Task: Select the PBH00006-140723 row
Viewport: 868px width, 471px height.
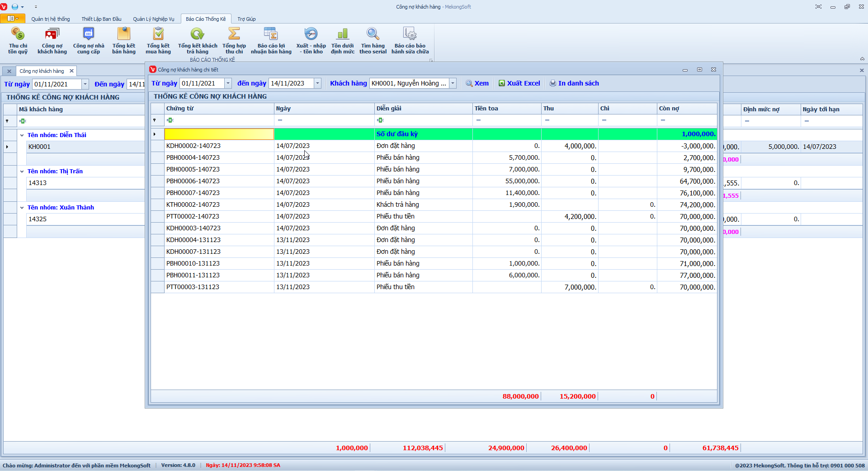Action: tap(193, 181)
